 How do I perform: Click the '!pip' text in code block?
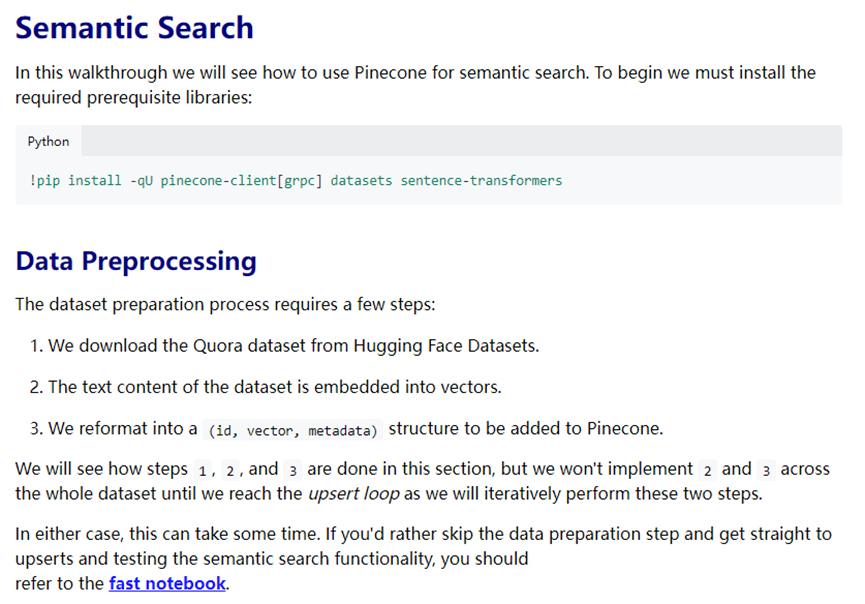[45, 181]
